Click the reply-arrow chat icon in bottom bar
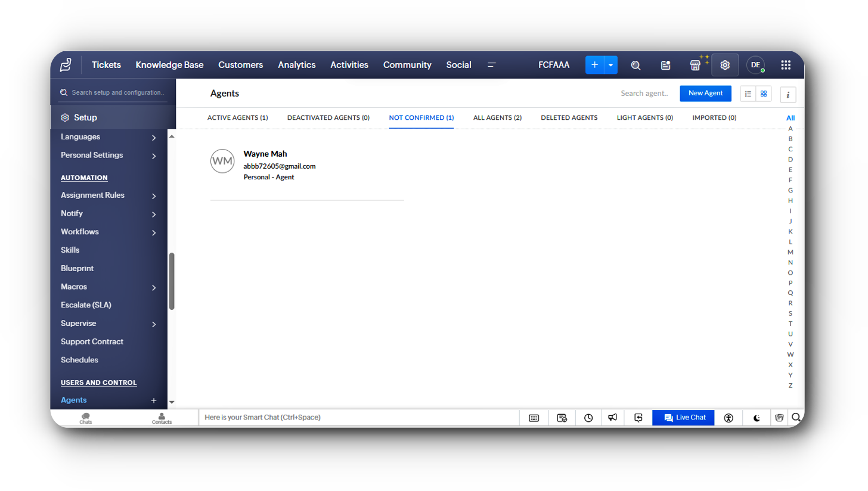The width and height of the screenshot is (868, 491). point(638,418)
